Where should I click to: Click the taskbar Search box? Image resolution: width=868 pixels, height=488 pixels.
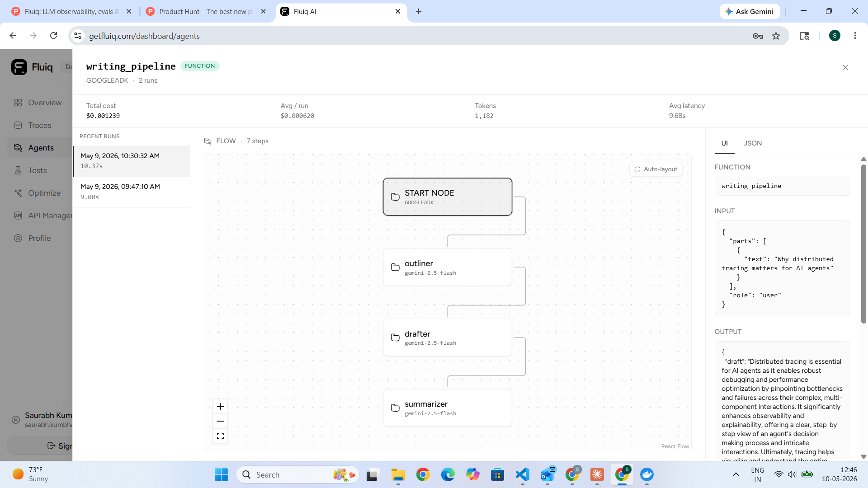pos(297,474)
